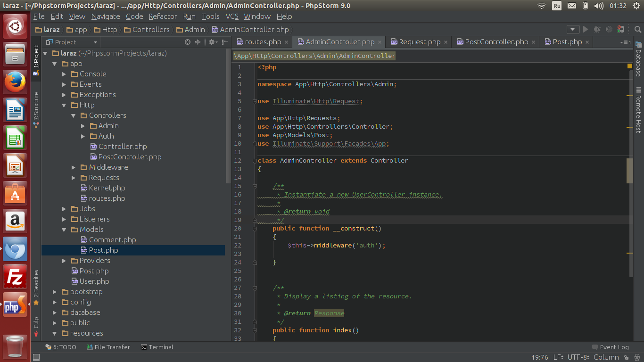Screen dimensions: 644x362
Task: Expand the bootstrap folder
Action: pos(55,292)
